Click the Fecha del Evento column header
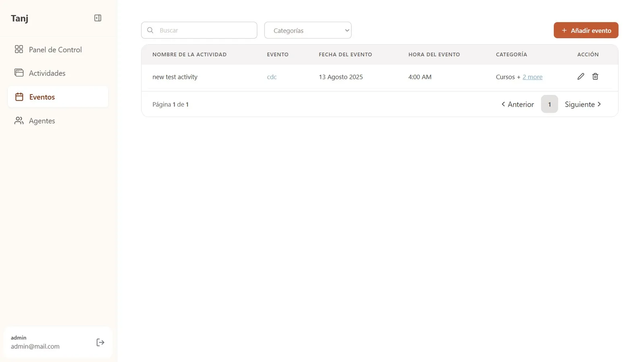The height and width of the screenshot is (362, 644). 345,54
